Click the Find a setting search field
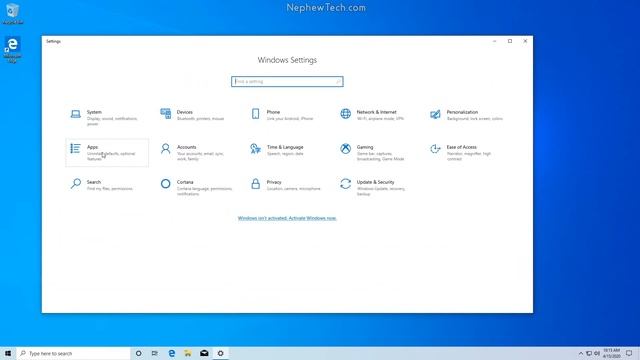The width and height of the screenshot is (640, 360). (x=287, y=82)
